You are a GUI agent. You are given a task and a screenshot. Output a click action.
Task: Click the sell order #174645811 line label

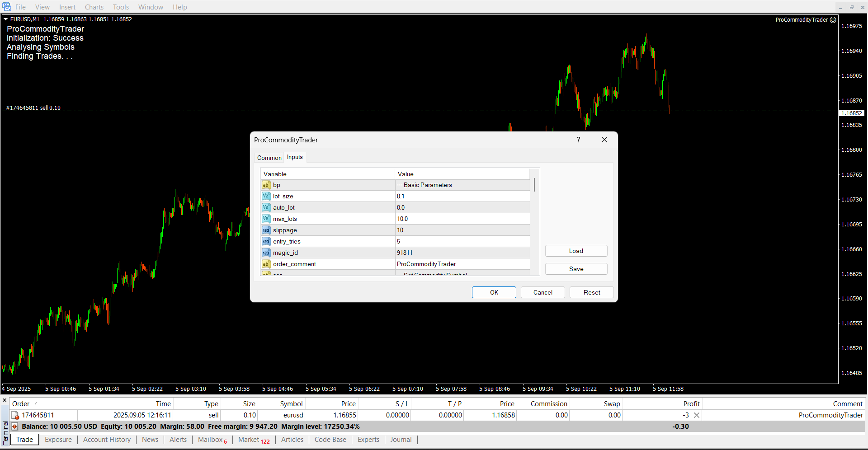click(33, 108)
